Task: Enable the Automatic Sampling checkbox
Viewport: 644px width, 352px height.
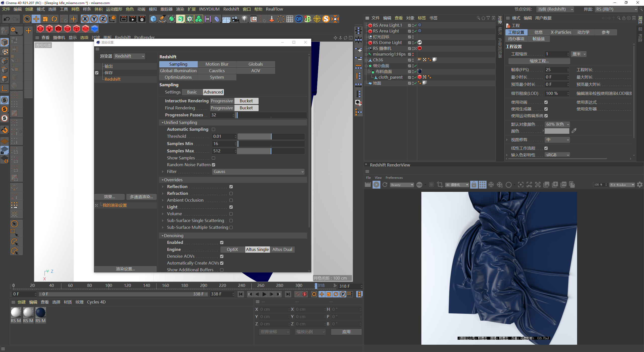Action: tap(213, 129)
